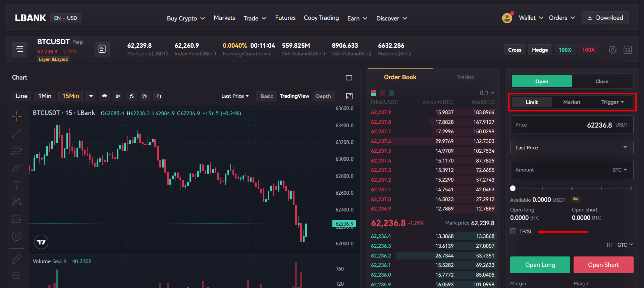Switch to Cross margin mode
644x288 pixels.
tap(515, 50)
